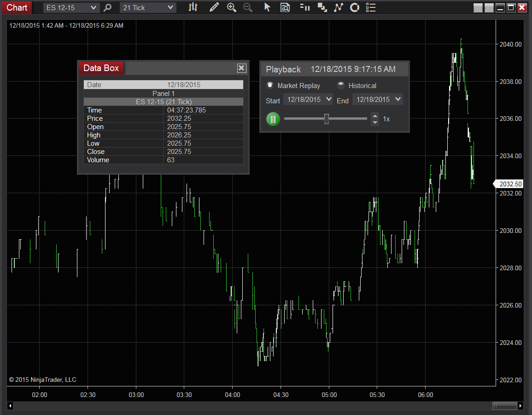Click the instrument search magnifier icon
Image resolution: width=532 pixels, height=415 pixels.
(x=107, y=7)
